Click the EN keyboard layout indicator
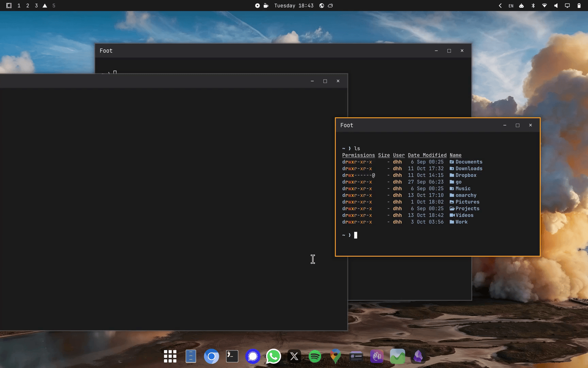 point(511,6)
